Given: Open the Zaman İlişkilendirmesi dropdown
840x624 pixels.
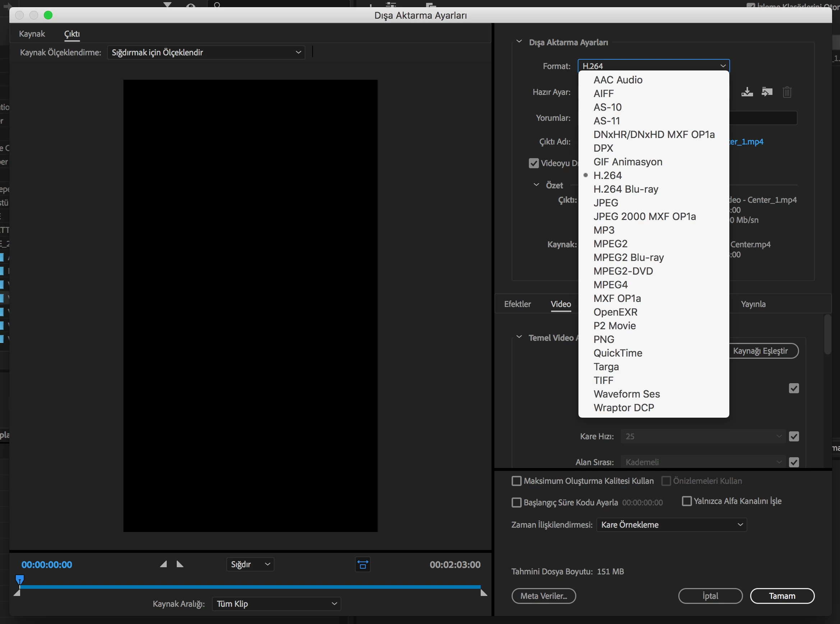Looking at the screenshot, I should click(671, 525).
